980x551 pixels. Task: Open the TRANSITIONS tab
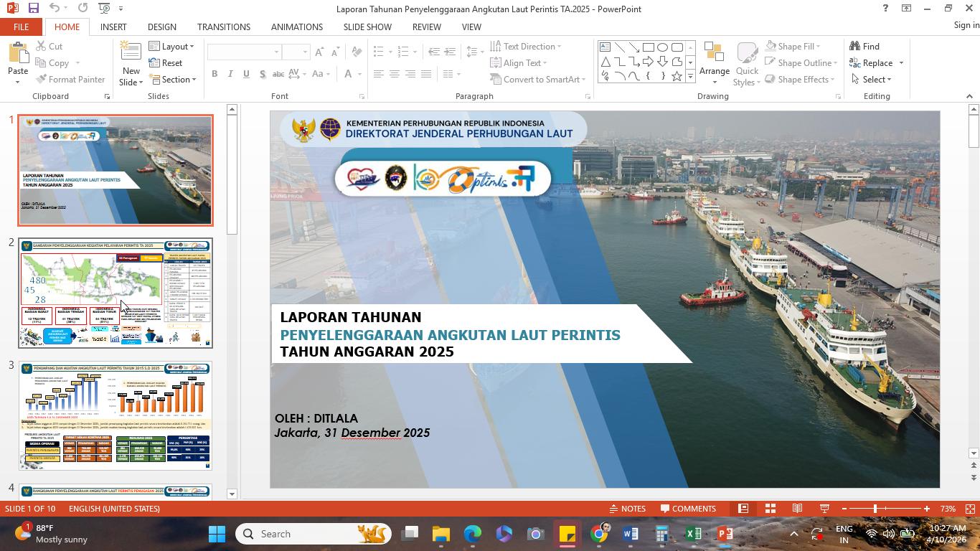pos(224,27)
